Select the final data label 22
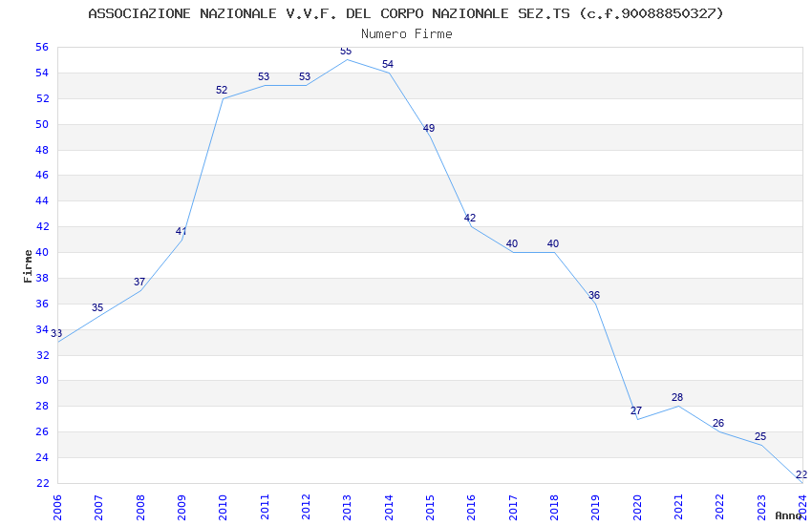The image size is (812, 525). 801,474
